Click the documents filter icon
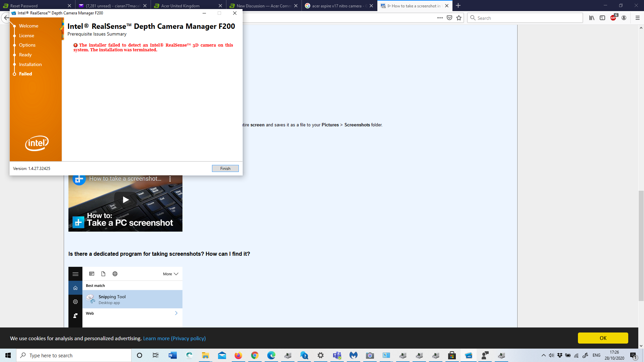Viewport: 644px width, 362px height. coord(103,274)
